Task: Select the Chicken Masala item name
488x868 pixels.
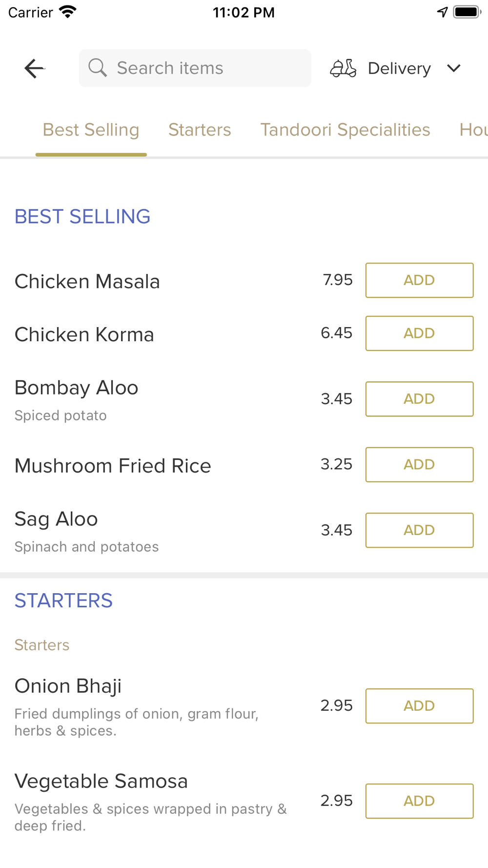Action: click(87, 281)
